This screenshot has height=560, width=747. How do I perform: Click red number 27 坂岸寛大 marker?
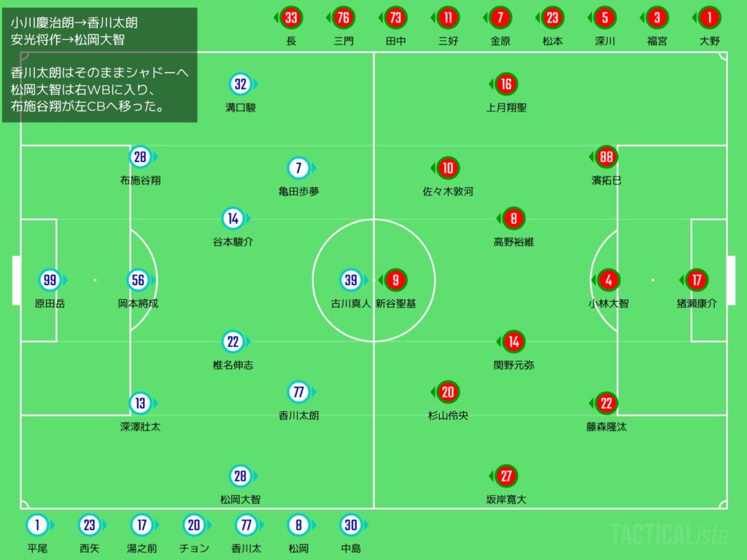tap(506, 477)
